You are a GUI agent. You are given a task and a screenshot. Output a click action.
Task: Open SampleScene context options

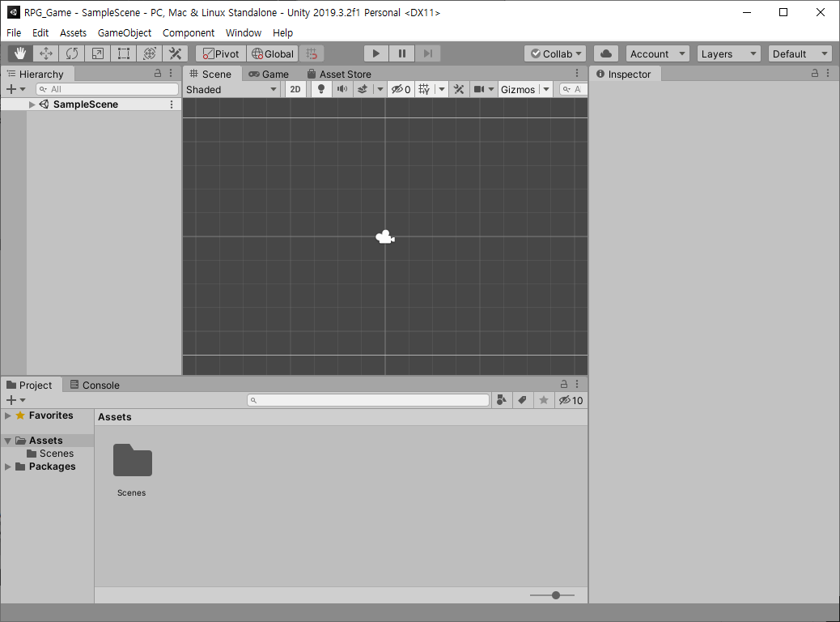(x=172, y=104)
